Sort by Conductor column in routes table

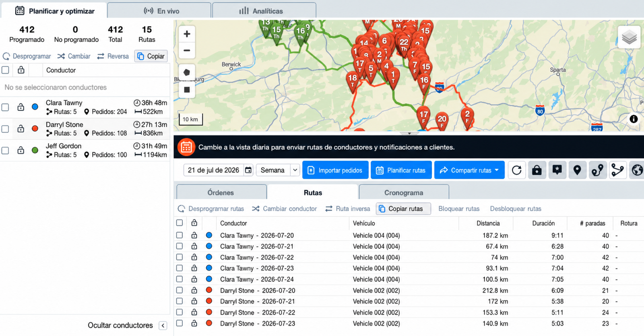click(x=233, y=223)
